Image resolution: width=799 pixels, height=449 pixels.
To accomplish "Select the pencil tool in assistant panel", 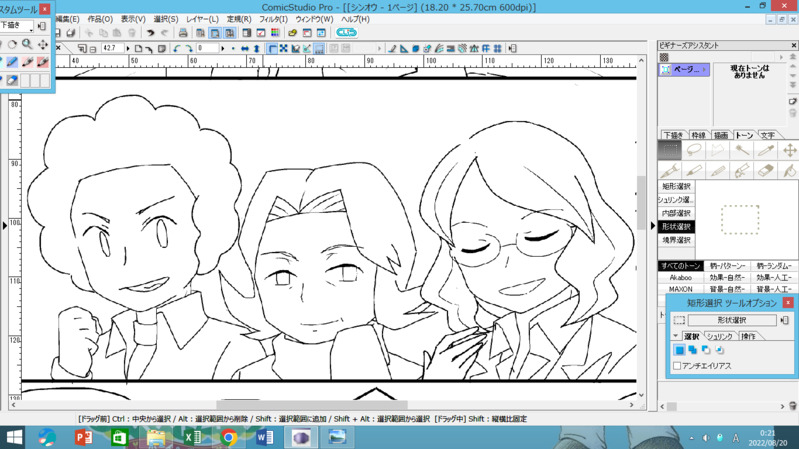I will [x=717, y=170].
